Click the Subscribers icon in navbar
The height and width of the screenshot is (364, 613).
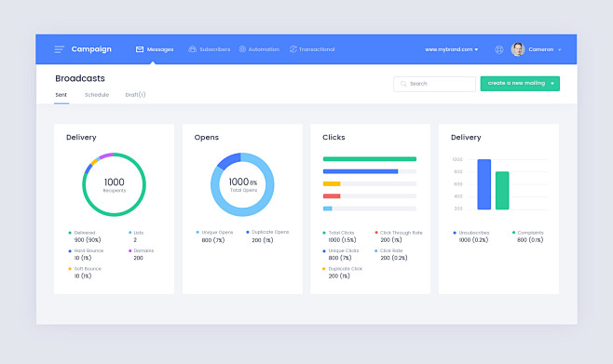click(x=192, y=49)
